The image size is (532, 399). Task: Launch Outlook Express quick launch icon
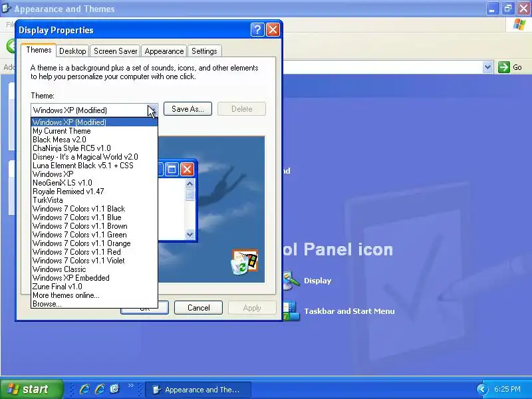pyautogui.click(x=114, y=389)
